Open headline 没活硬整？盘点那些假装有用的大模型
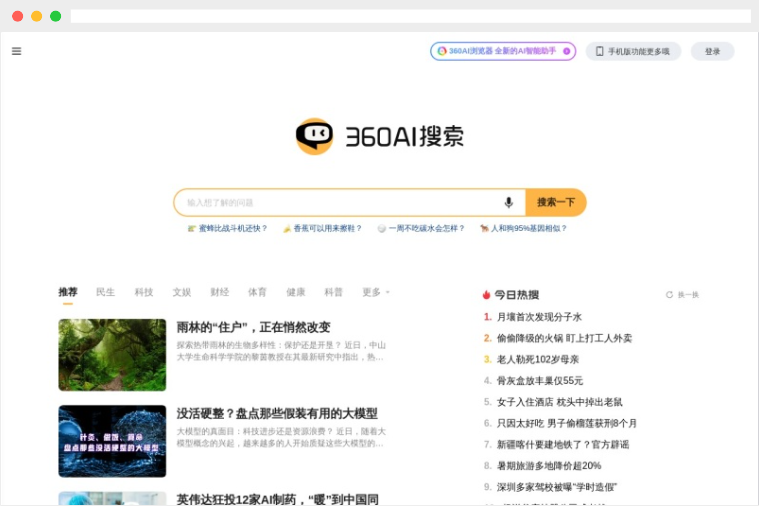This screenshot has height=506, width=759. pyautogui.click(x=277, y=414)
